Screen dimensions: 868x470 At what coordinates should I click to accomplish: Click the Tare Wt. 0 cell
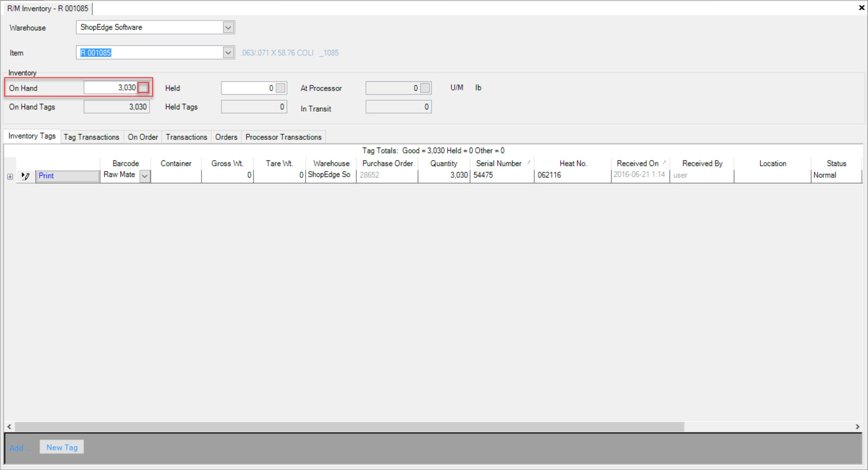[x=280, y=175]
